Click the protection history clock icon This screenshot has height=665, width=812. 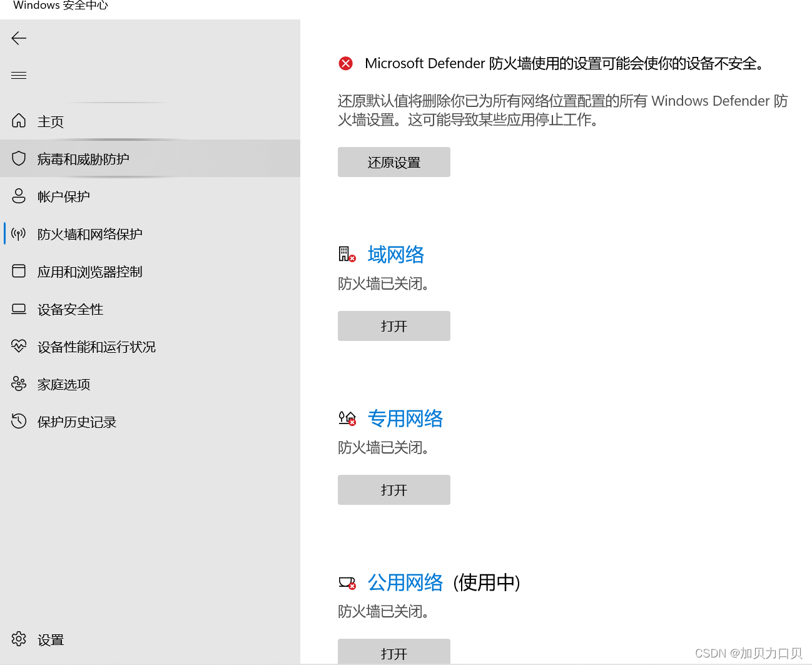pyautogui.click(x=19, y=421)
